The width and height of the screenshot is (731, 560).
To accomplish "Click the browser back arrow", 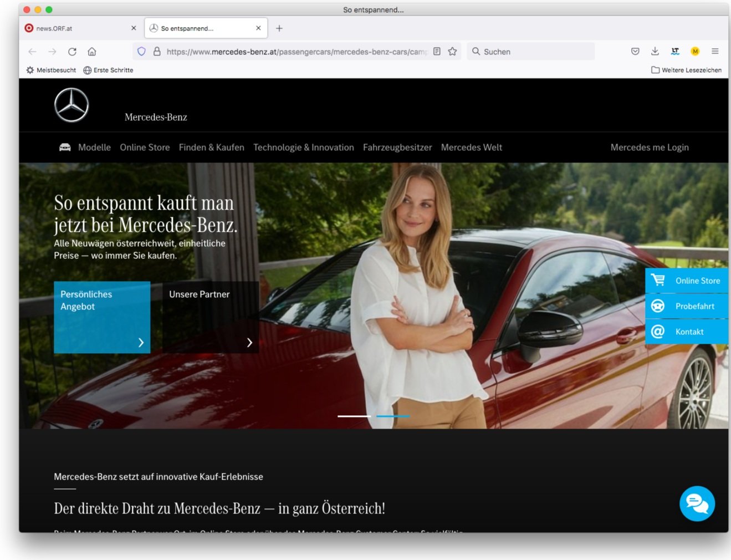I will (x=32, y=52).
